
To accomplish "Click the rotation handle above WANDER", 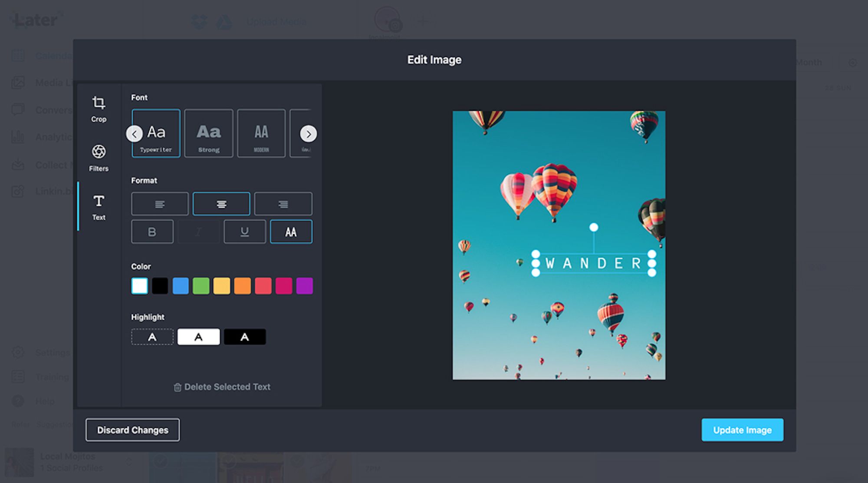I will point(594,227).
